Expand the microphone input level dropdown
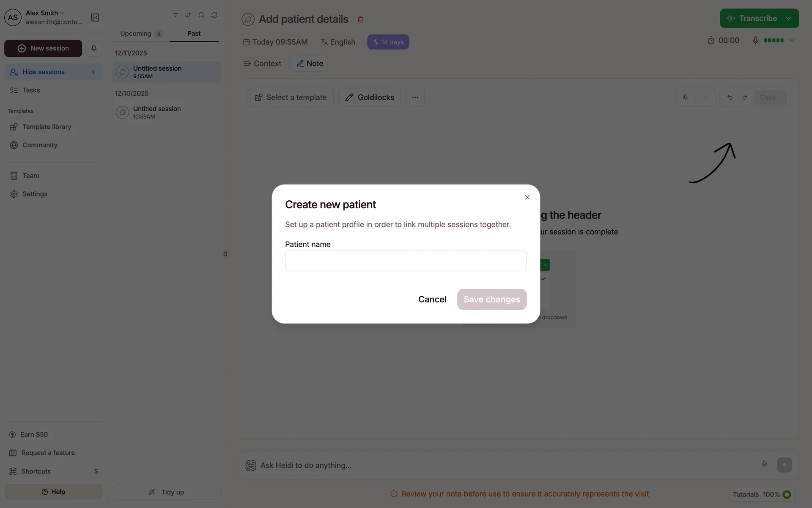812x508 pixels. click(792, 41)
